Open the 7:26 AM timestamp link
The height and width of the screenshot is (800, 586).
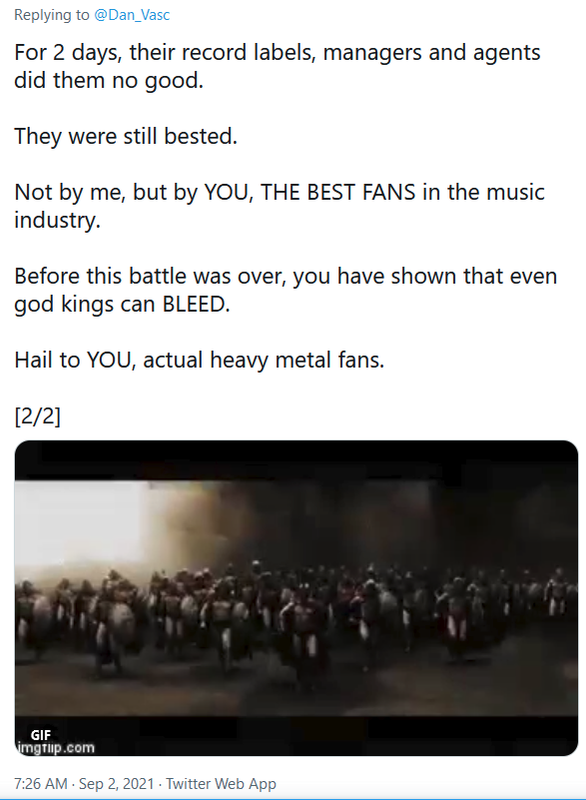pos(41,784)
